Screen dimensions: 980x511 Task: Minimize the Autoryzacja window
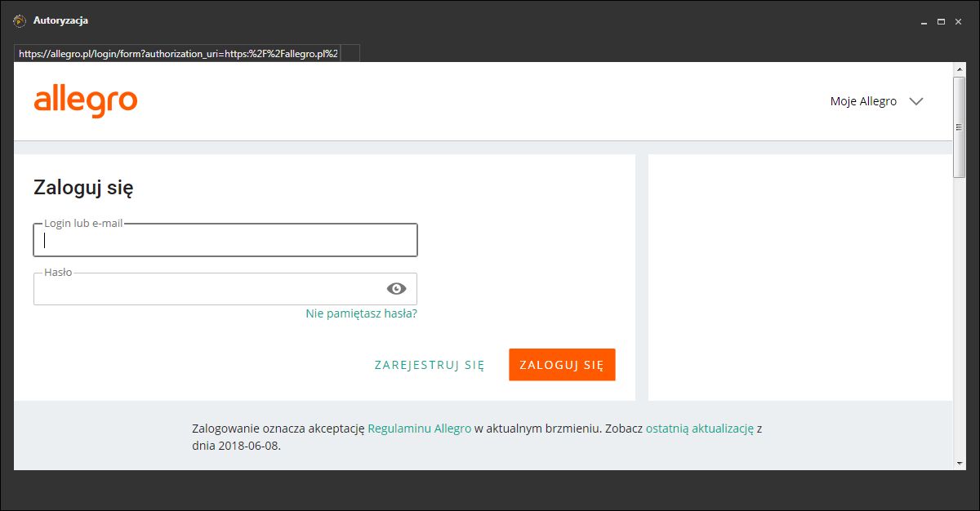pos(924,21)
